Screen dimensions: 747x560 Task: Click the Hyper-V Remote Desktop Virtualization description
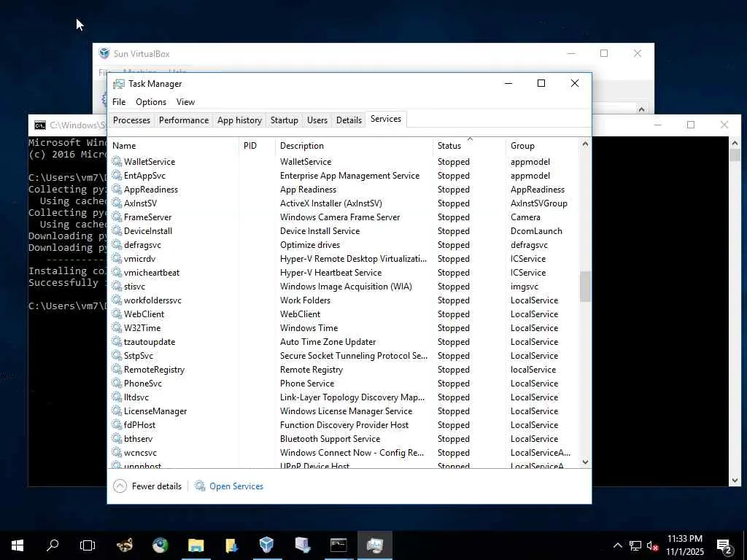(x=353, y=259)
